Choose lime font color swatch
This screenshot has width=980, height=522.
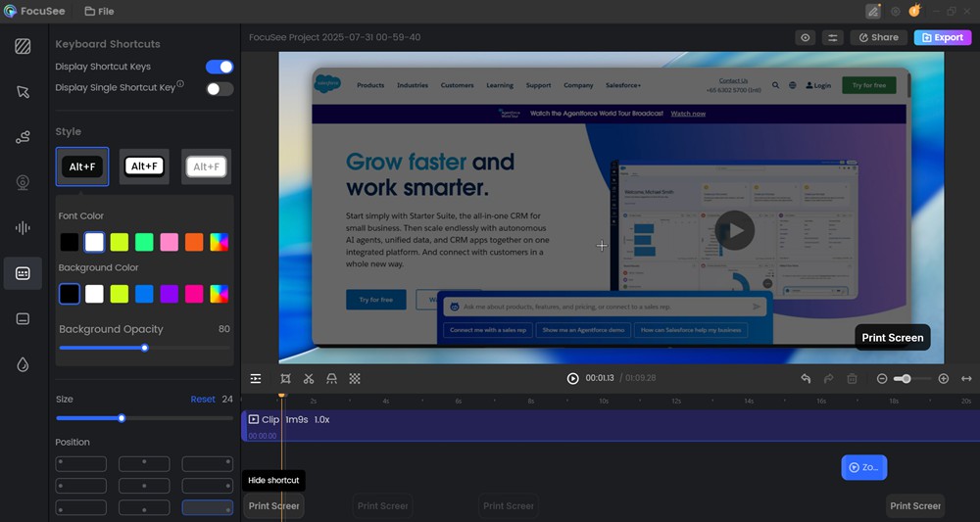pos(120,242)
